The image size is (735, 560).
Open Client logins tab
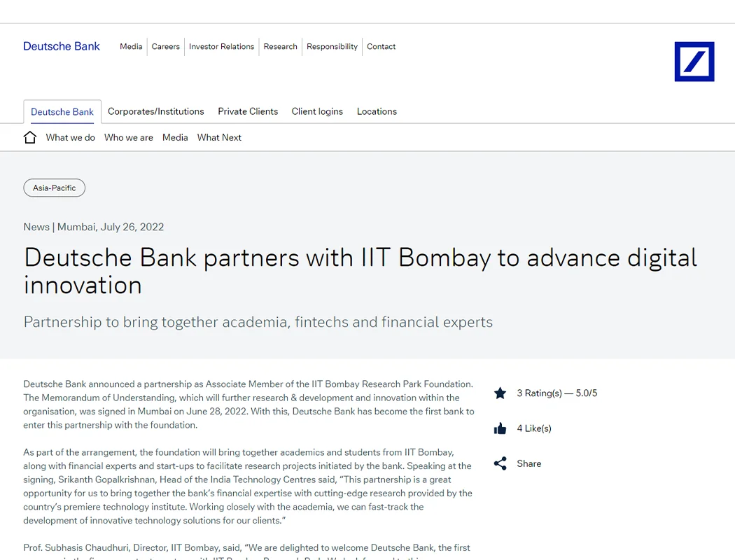317,111
